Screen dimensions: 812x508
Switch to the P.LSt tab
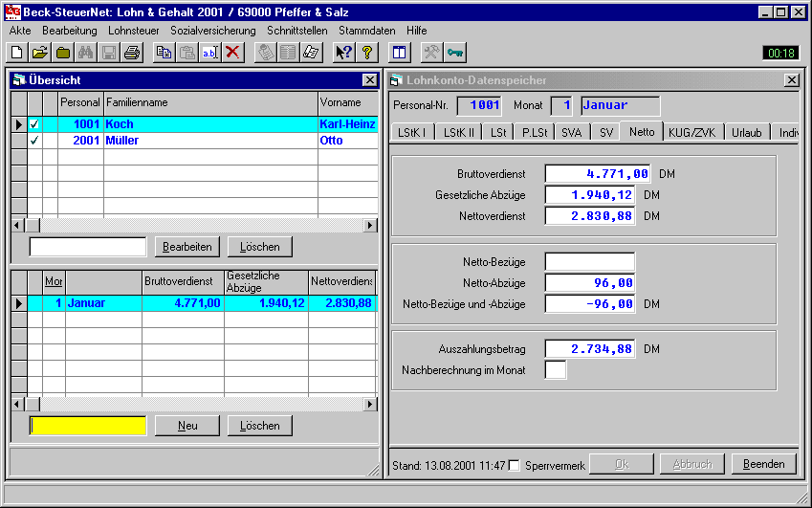tap(535, 133)
